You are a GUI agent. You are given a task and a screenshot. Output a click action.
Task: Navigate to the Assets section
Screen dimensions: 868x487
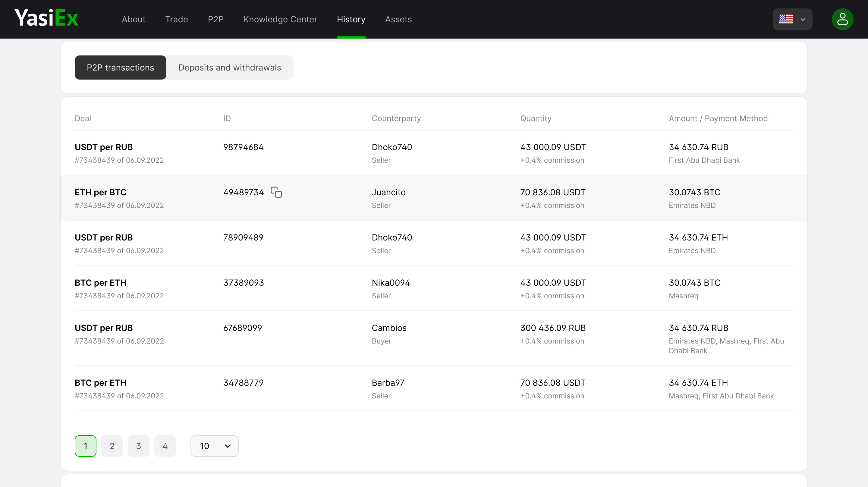[398, 19]
